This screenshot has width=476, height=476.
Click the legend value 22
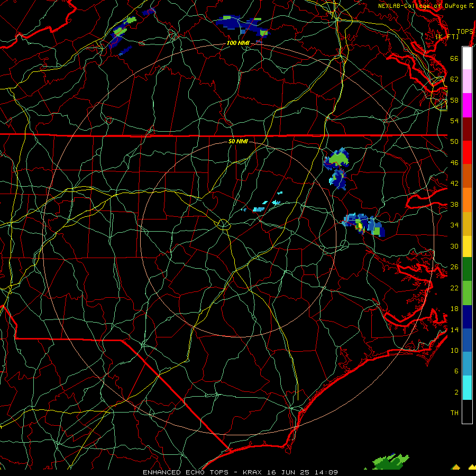(454, 288)
